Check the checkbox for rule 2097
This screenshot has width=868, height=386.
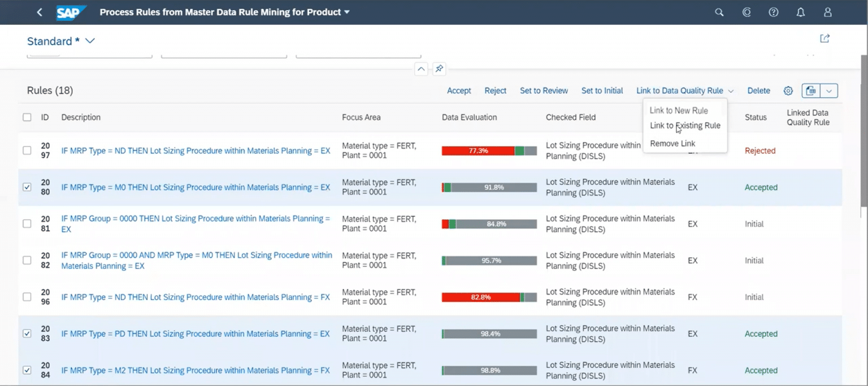[27, 150]
